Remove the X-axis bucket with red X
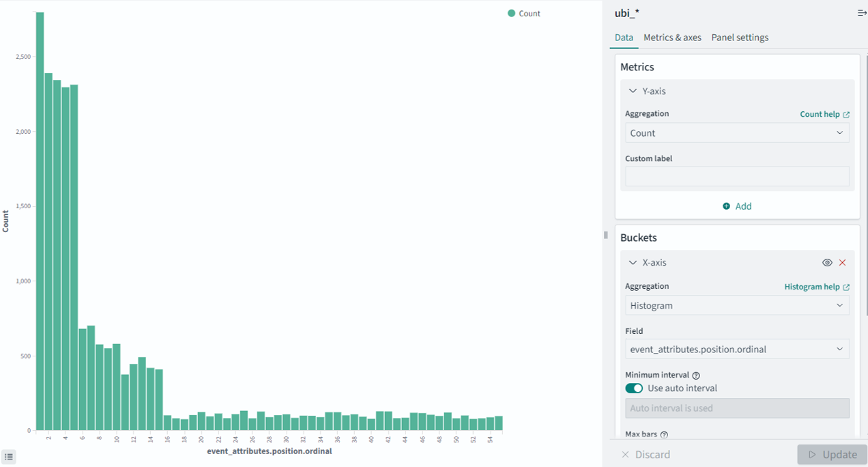Image resolution: width=868 pixels, height=467 pixels. pyautogui.click(x=842, y=263)
